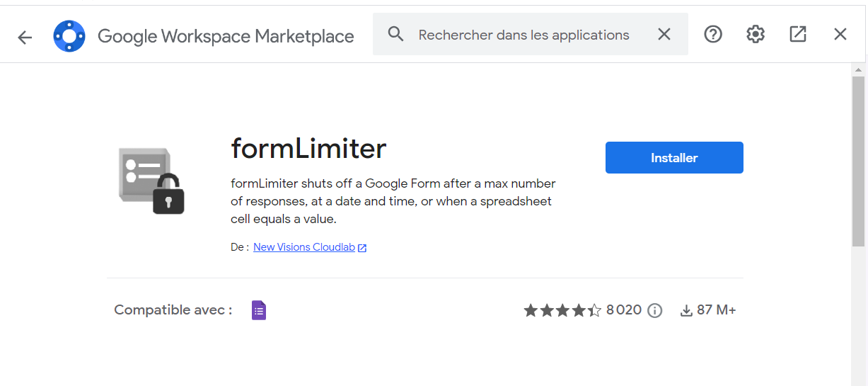
Task: Click the external link icon beside Cloudlab
Action: [362, 248]
